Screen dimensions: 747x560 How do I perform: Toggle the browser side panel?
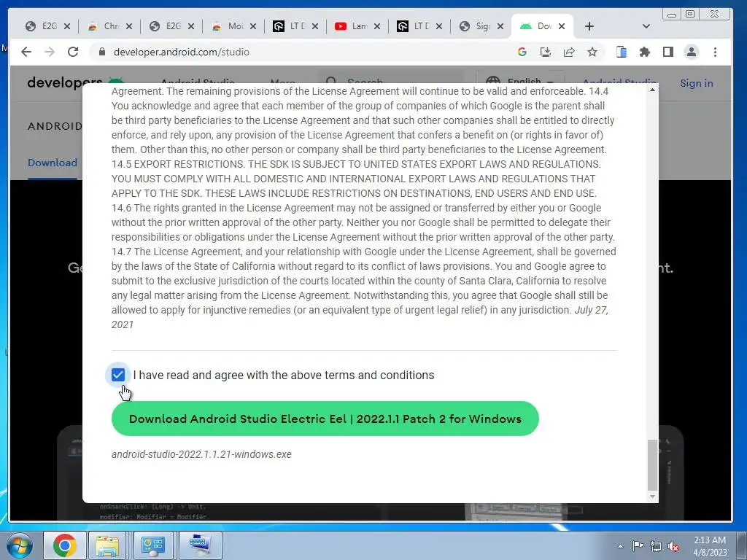pos(668,52)
